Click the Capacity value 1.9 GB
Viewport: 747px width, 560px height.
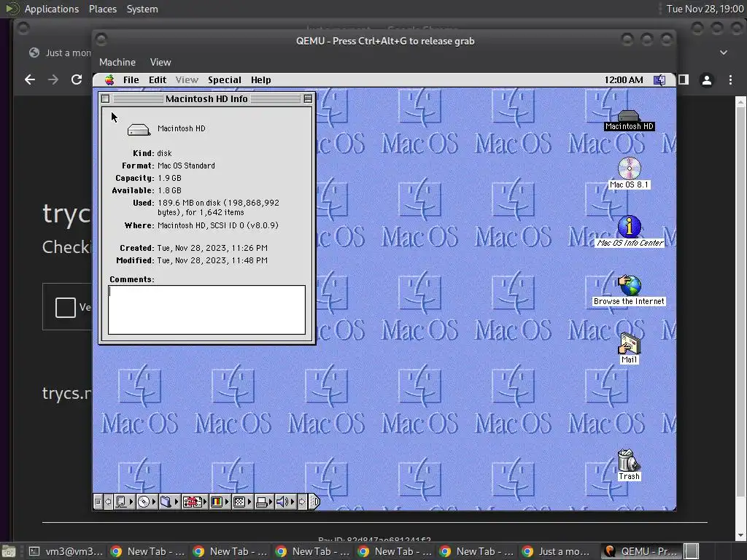click(169, 178)
